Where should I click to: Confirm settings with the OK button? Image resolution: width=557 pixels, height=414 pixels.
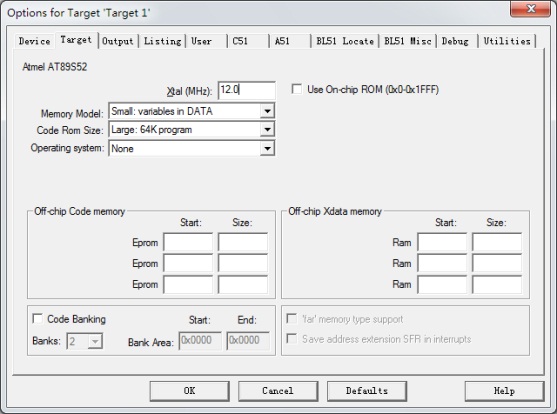click(189, 391)
